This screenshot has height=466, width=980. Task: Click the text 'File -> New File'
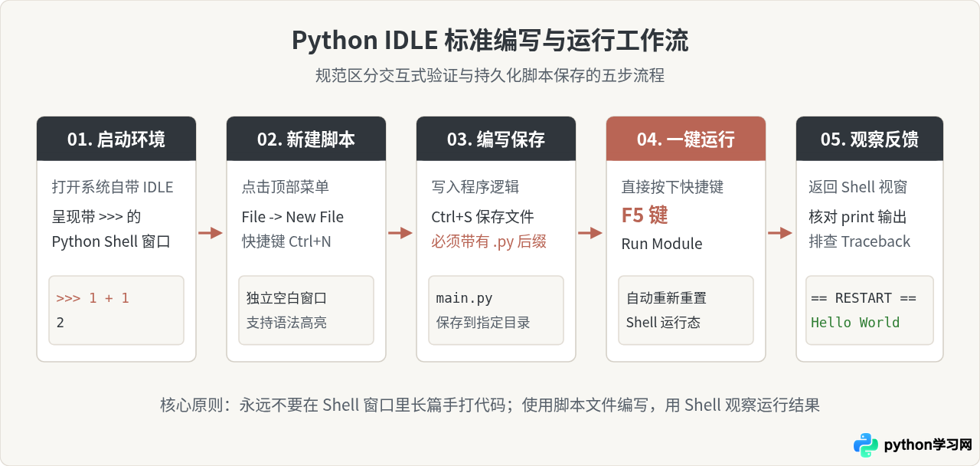point(292,217)
